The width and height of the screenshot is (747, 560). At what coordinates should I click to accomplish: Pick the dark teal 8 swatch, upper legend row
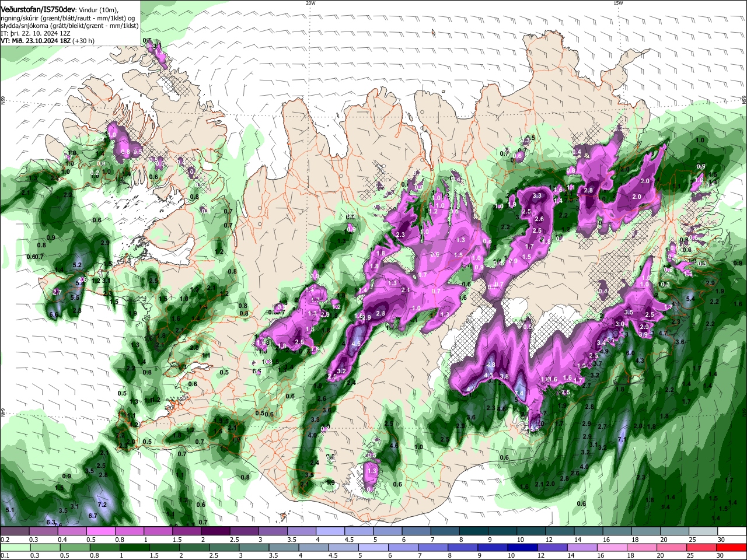[474, 531]
